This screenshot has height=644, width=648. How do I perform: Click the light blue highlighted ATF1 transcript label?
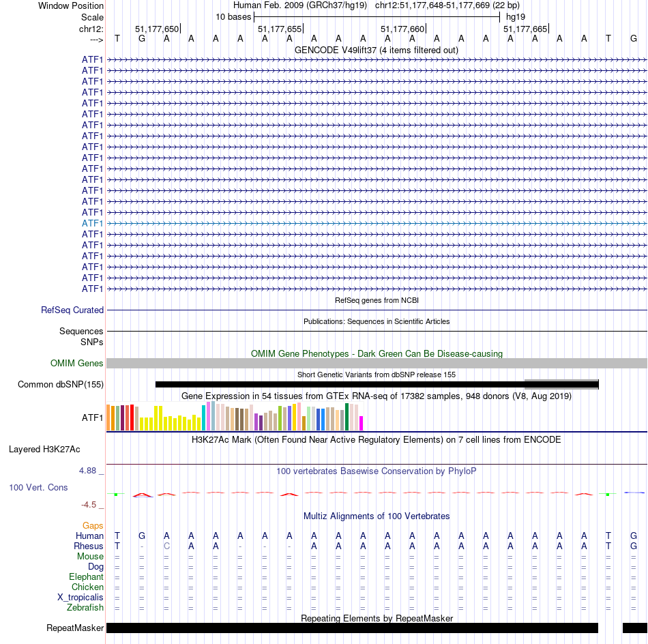(x=92, y=223)
